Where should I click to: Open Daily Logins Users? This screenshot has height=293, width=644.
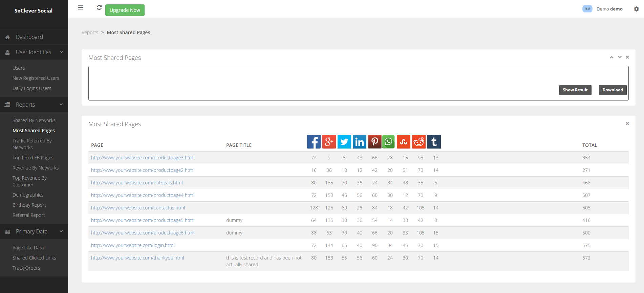pyautogui.click(x=32, y=88)
